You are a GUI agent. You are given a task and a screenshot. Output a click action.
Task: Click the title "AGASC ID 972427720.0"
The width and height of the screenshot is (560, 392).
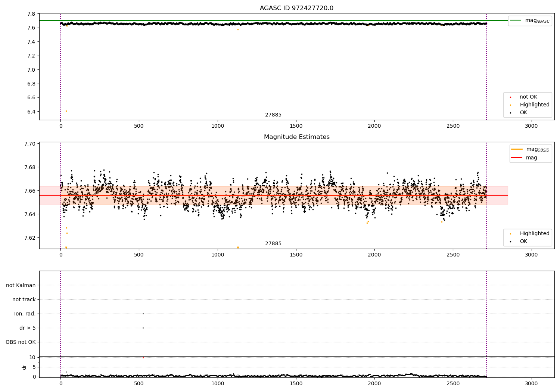(296, 8)
